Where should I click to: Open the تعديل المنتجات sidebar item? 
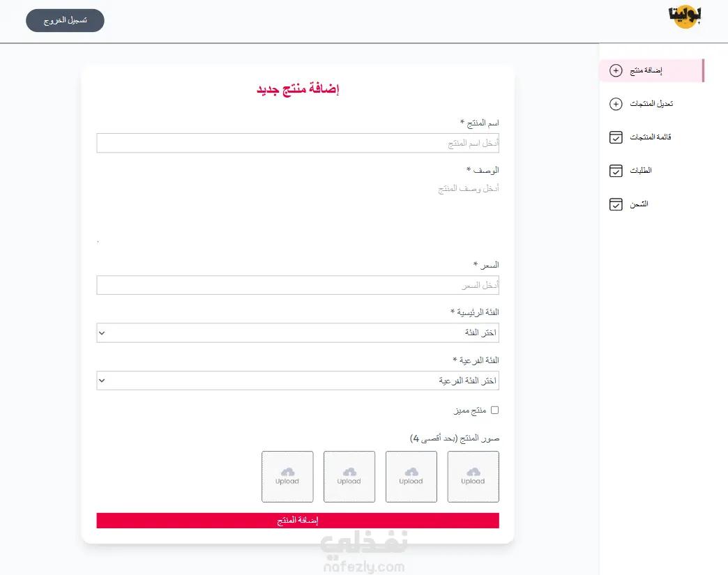click(651, 104)
